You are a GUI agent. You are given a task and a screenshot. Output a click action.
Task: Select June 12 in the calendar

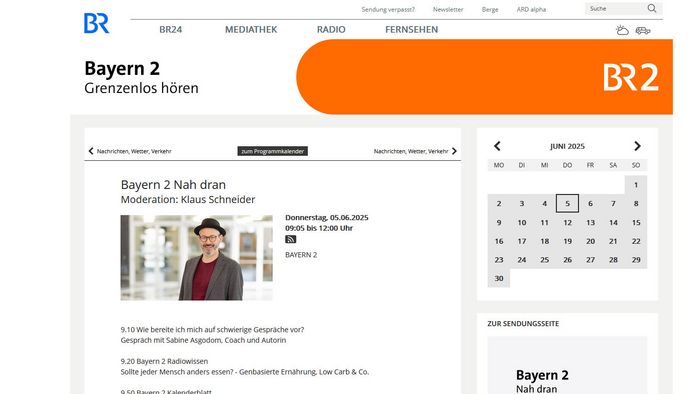click(567, 222)
